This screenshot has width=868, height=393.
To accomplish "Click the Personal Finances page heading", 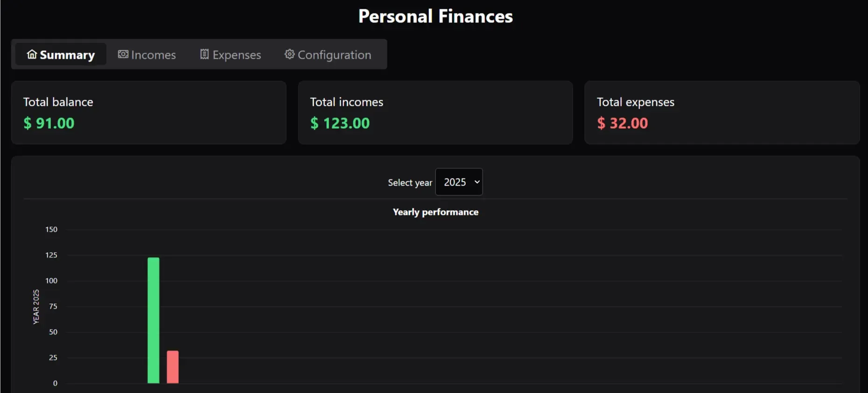I will point(435,16).
